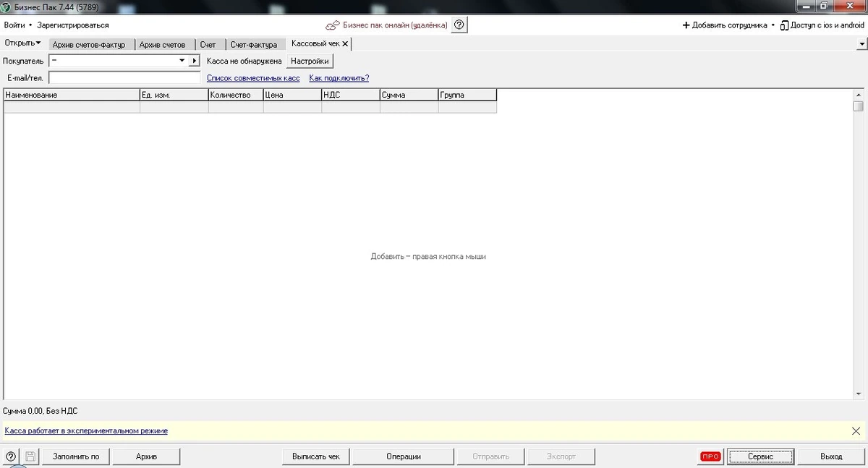Viewport: 868px width, 468px height.
Task: Open the Операции button
Action: [403, 456]
